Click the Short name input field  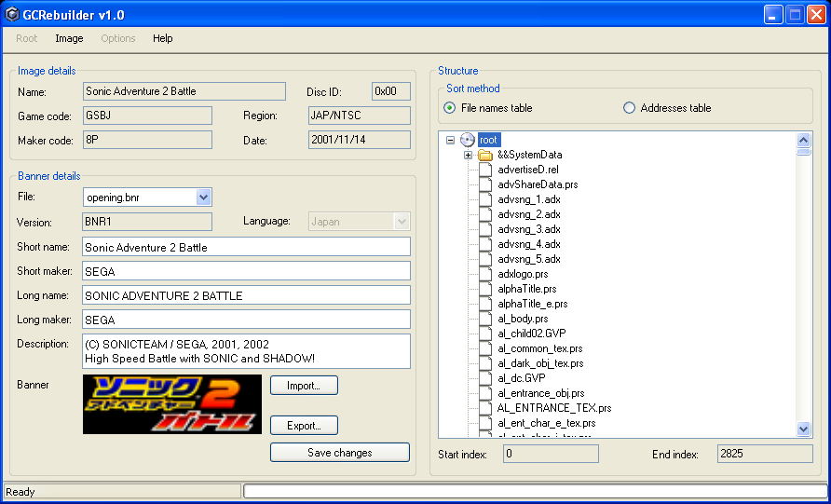click(247, 247)
